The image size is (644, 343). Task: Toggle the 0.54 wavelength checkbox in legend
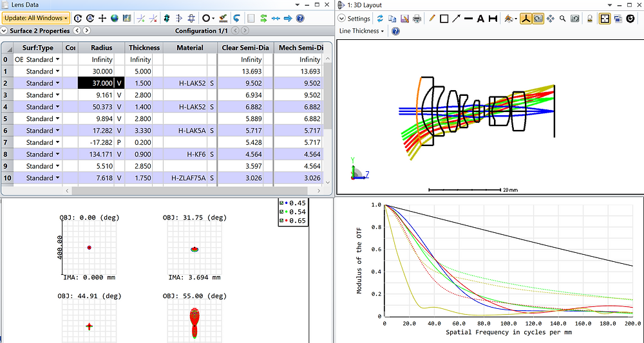[281, 212]
